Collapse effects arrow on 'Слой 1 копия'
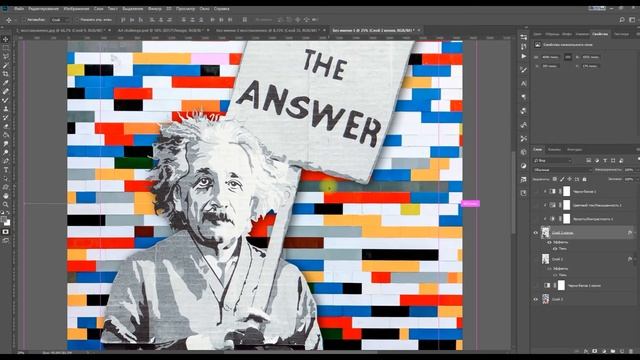640x360 pixels. click(635, 233)
